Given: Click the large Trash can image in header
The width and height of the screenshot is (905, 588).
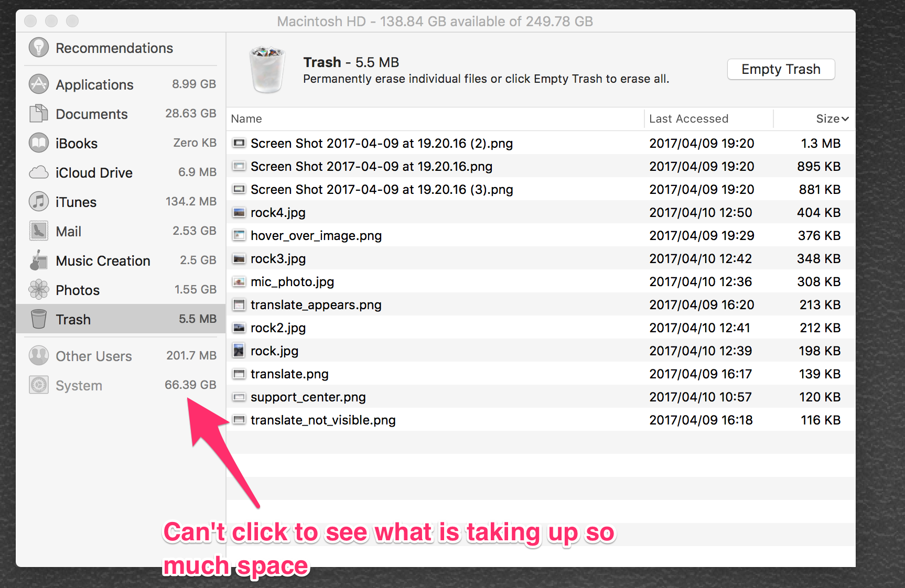Looking at the screenshot, I should (x=267, y=69).
